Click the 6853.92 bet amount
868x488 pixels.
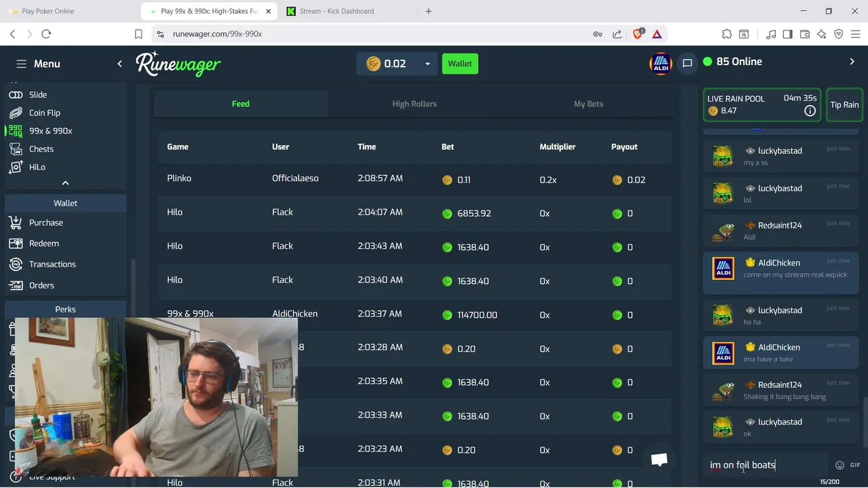click(x=474, y=213)
